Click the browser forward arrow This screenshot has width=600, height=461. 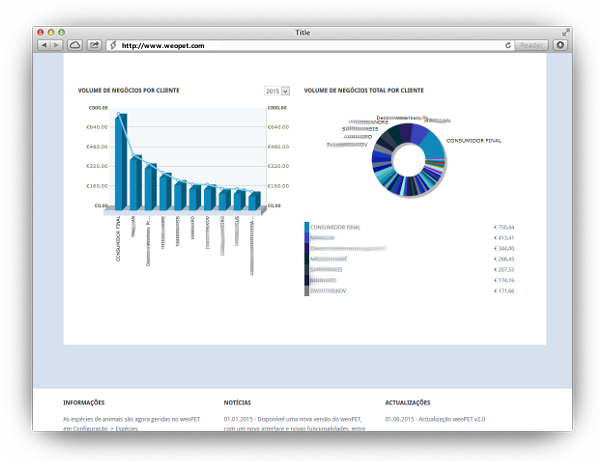(56, 45)
